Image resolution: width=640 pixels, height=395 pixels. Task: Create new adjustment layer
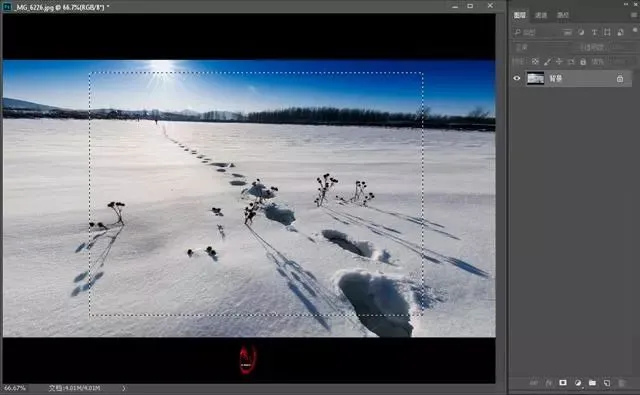578,383
